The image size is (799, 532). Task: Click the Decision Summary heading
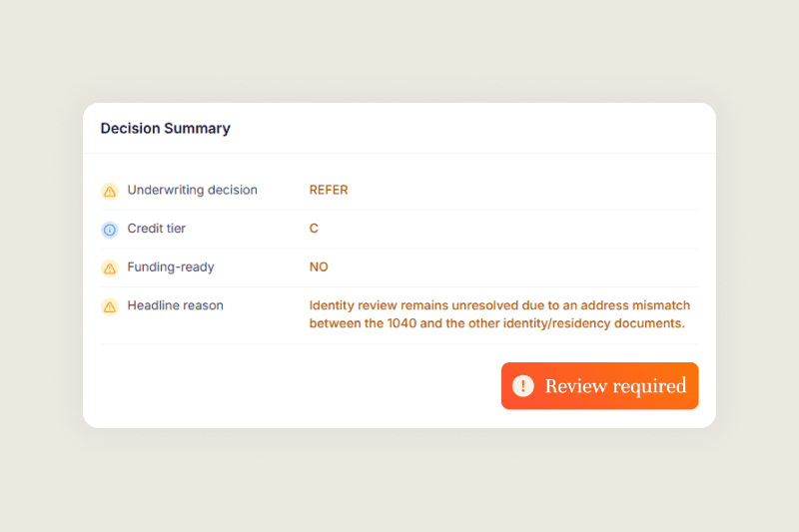pyautogui.click(x=166, y=129)
